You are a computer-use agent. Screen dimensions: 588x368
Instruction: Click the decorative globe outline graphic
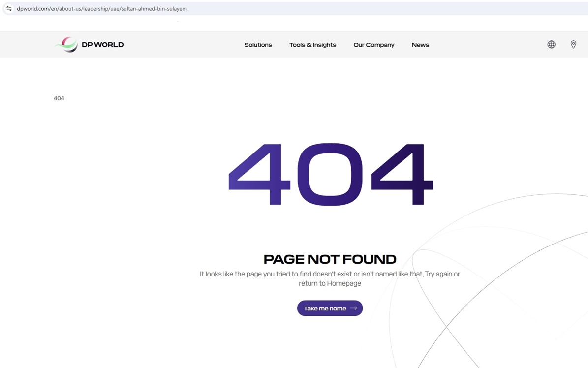coord(517,295)
